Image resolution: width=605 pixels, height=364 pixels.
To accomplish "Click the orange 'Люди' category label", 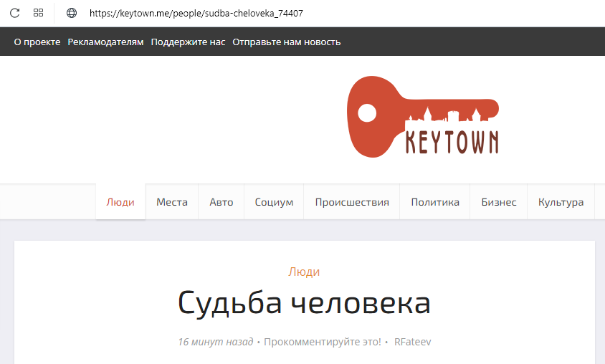I will 304,272.
